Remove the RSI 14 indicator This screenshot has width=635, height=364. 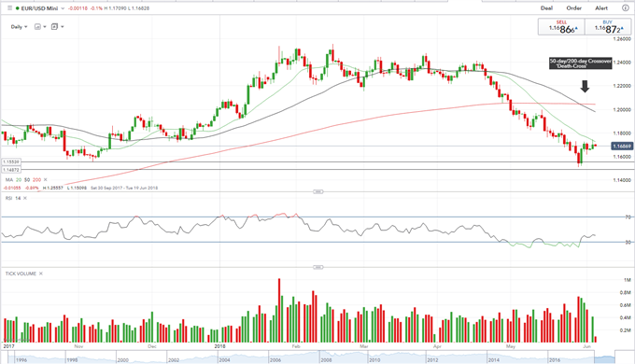coord(25,198)
